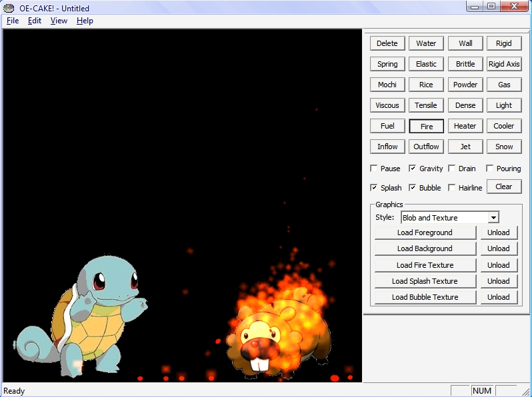The image size is (532, 397).
Task: Activate the Fire tool button
Action: coord(426,126)
